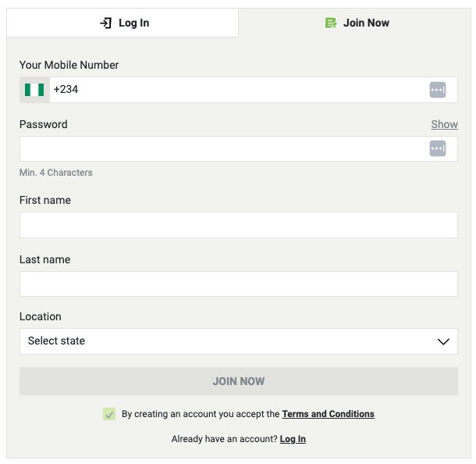Click the password manager icon in password field
The width and height of the screenshot is (476, 464).
[x=438, y=148]
